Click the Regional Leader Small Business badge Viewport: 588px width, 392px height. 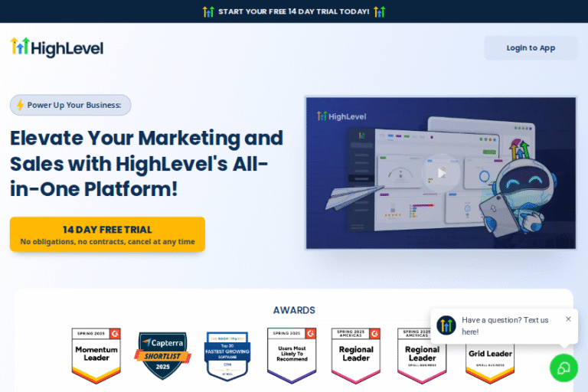422,355
